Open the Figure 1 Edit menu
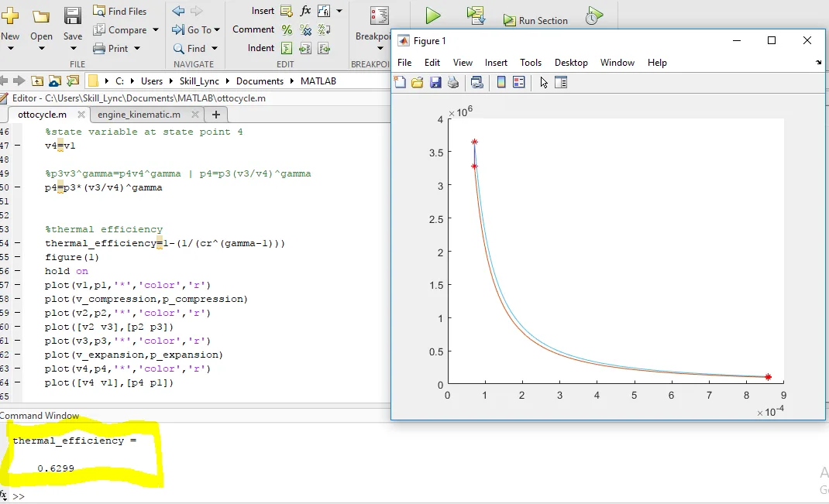 click(432, 63)
